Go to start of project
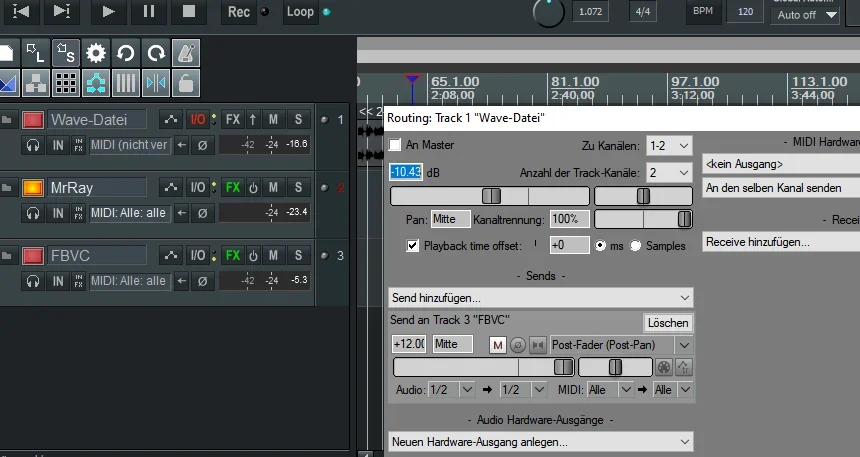The height and width of the screenshot is (457, 860). 21,12
